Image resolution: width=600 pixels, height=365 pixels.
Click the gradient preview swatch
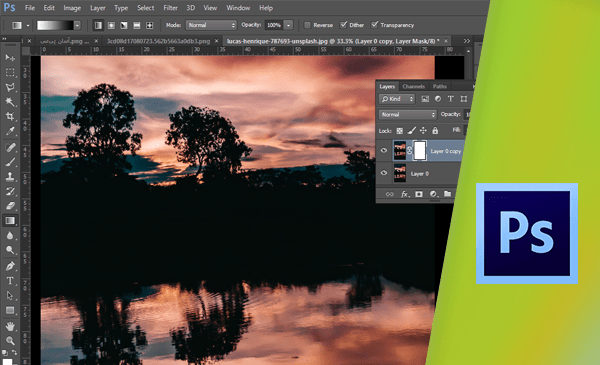point(55,25)
